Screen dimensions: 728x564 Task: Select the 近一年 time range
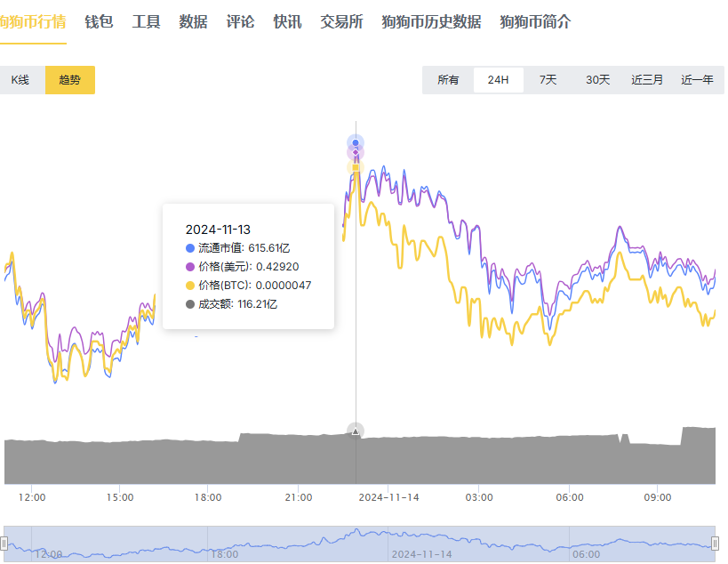[699, 79]
